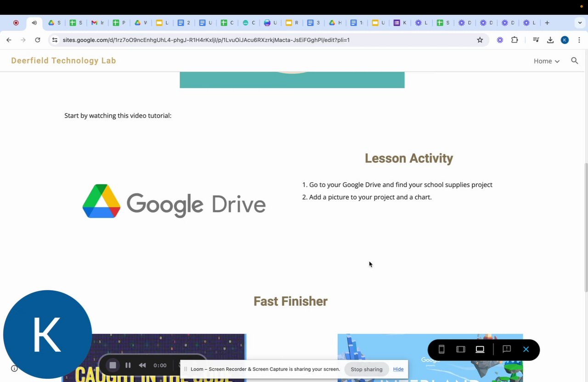The image size is (588, 382).
Task: Open the media controls icon in toolbar
Action: (x=536, y=40)
